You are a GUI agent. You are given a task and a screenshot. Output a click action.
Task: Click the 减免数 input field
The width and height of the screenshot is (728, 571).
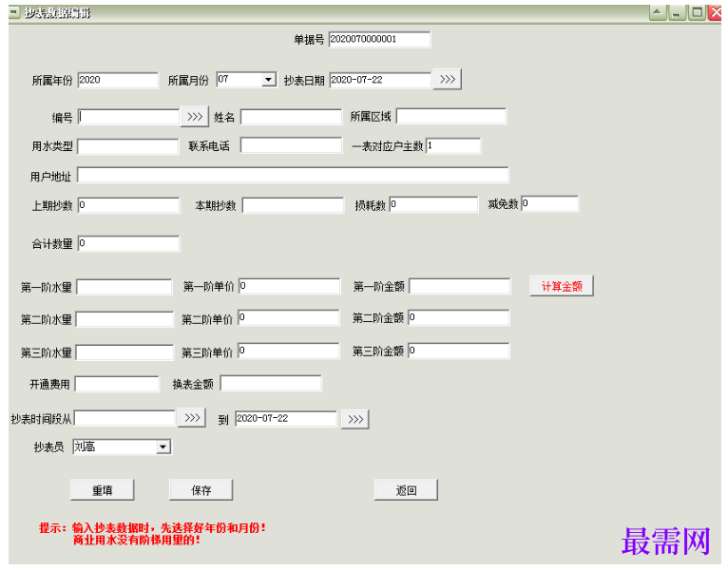pos(550,203)
